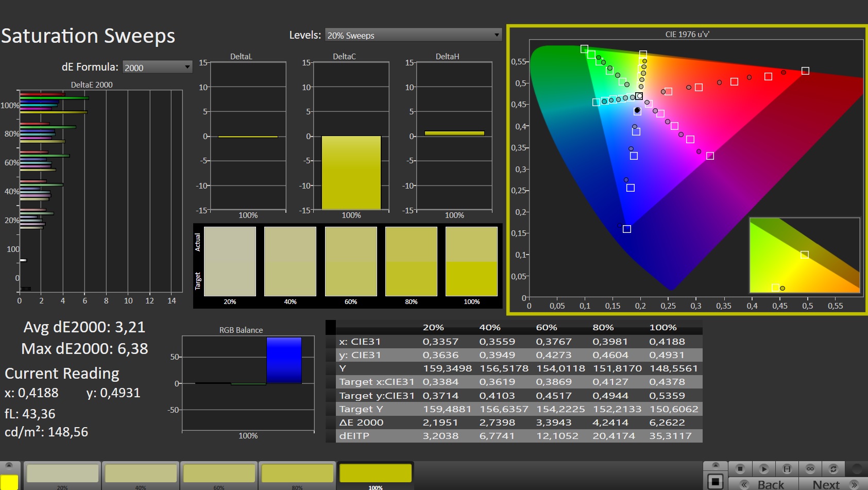
Task: Click the infinity continuous read icon
Action: tap(810, 468)
